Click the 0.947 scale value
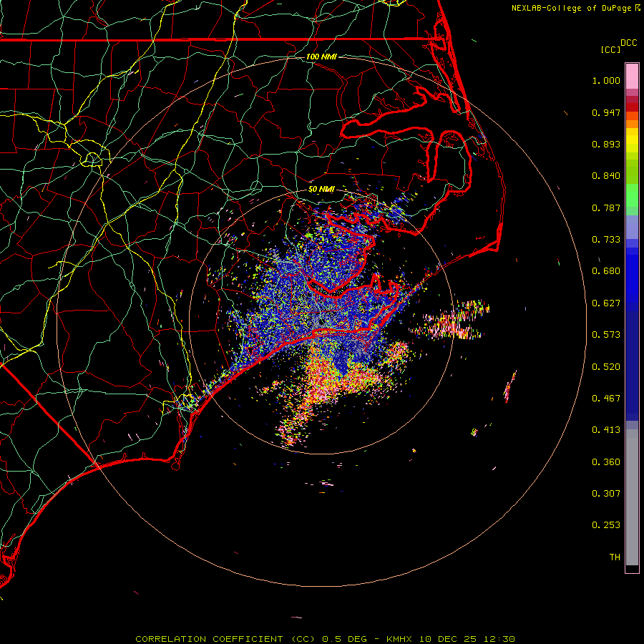Viewport: 644px width, 644px height. click(x=606, y=112)
